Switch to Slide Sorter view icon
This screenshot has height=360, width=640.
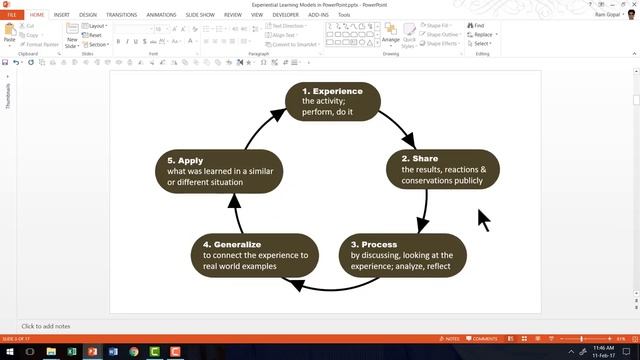click(x=524, y=339)
